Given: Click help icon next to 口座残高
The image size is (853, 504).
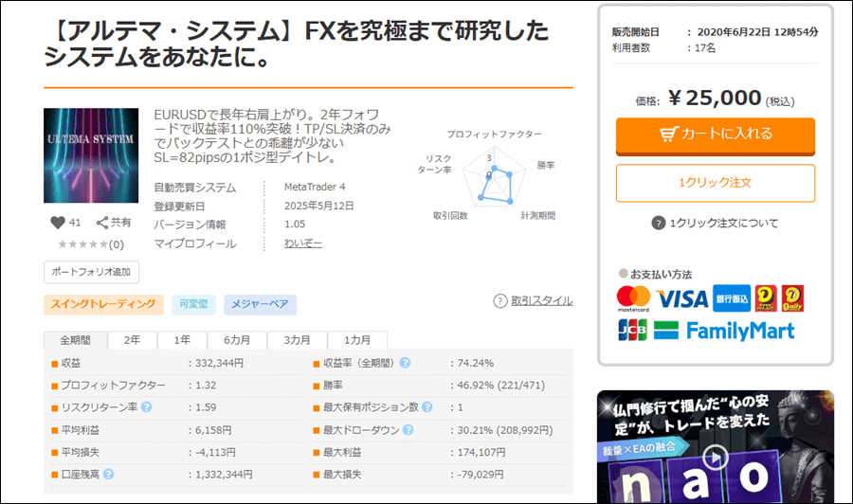Looking at the screenshot, I should [x=109, y=475].
